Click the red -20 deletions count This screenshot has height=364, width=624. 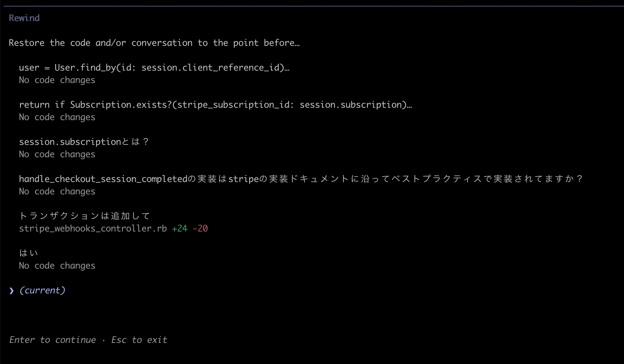[200, 229]
